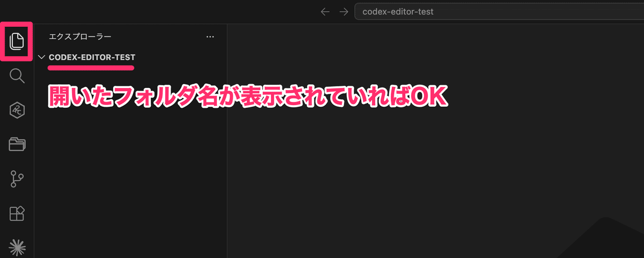Open the starburst icon panel in activity bar
The width and height of the screenshot is (644, 258).
[x=17, y=246]
